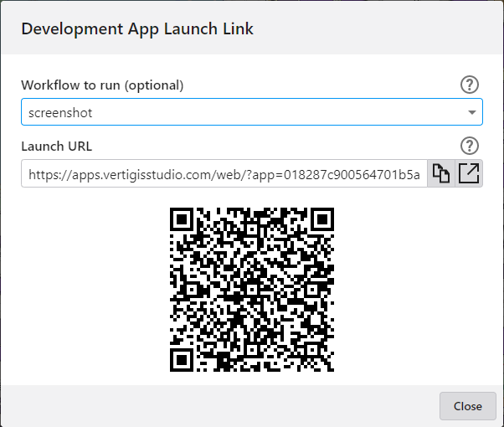Click the QR code's top-left finder square
The width and height of the screenshot is (504, 427).
(x=183, y=220)
